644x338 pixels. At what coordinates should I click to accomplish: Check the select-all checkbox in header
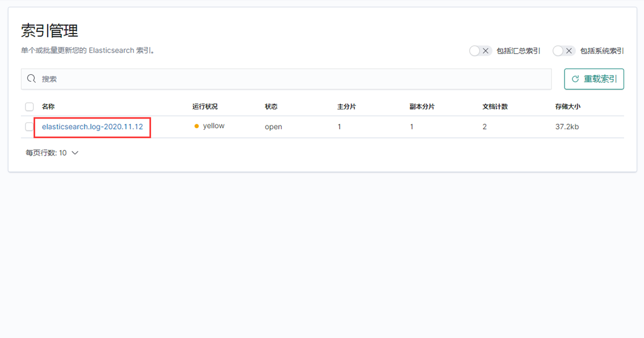29,107
